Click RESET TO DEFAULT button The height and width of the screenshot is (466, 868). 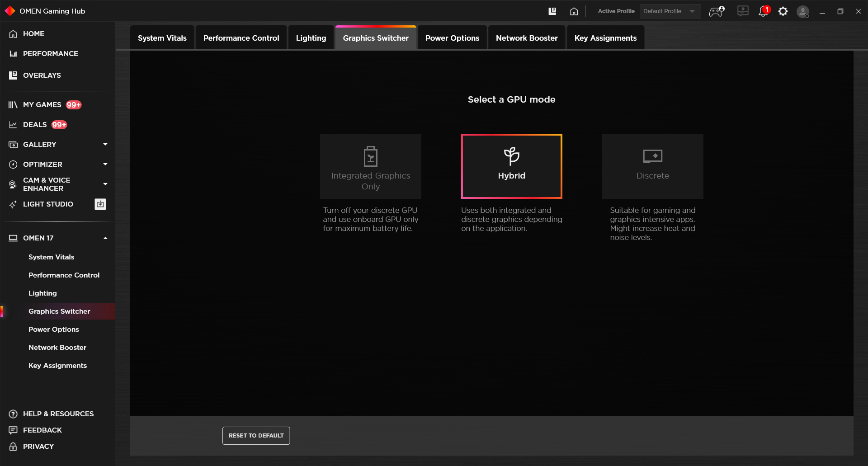(256, 436)
